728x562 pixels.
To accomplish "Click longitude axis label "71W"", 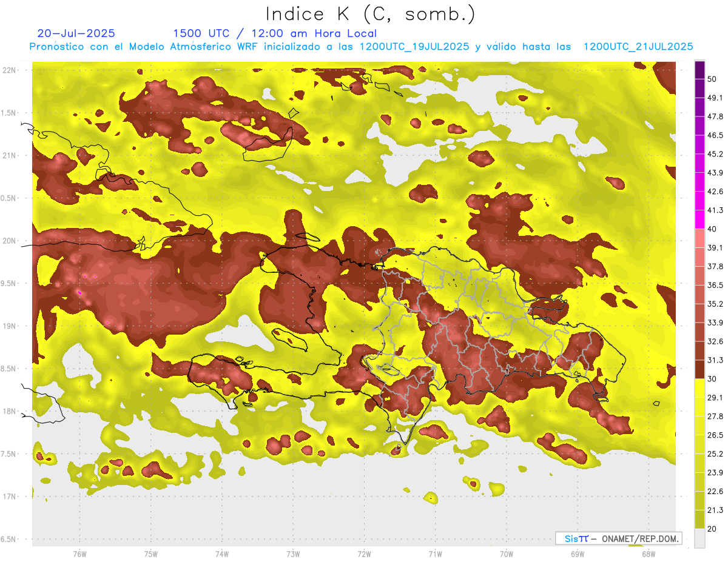I will (435, 554).
